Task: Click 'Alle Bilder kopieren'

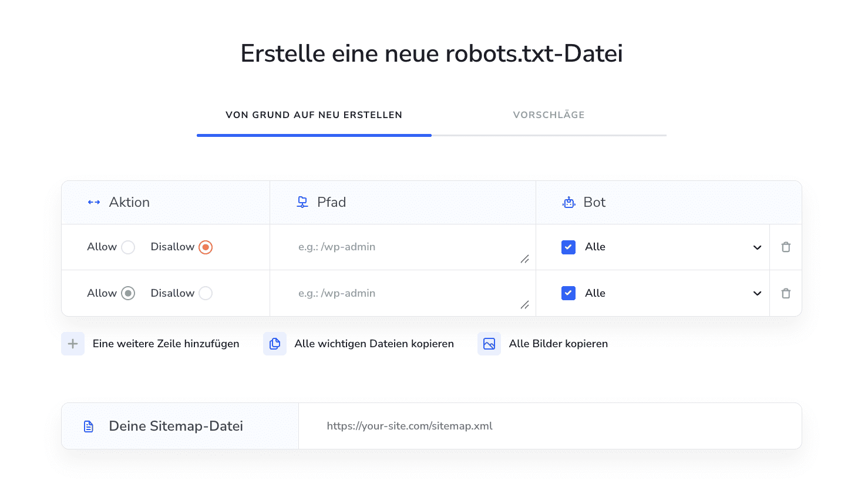Action: tap(558, 343)
